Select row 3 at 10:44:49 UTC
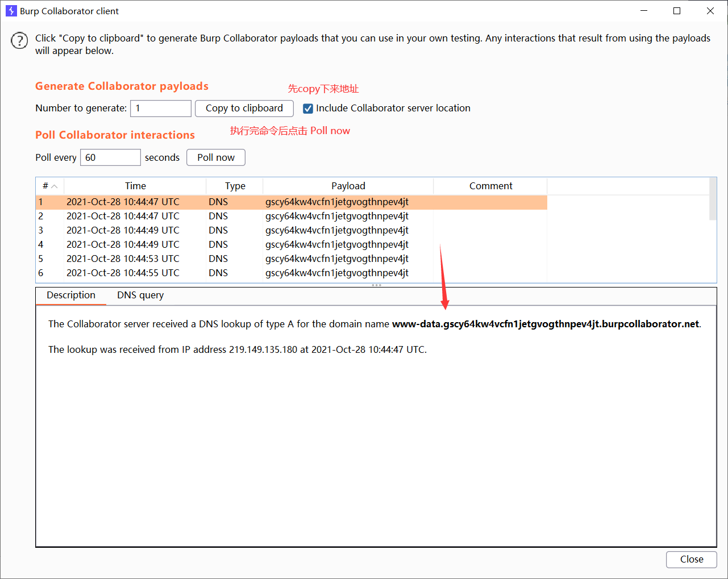Image resolution: width=728 pixels, height=579 pixels. point(292,231)
